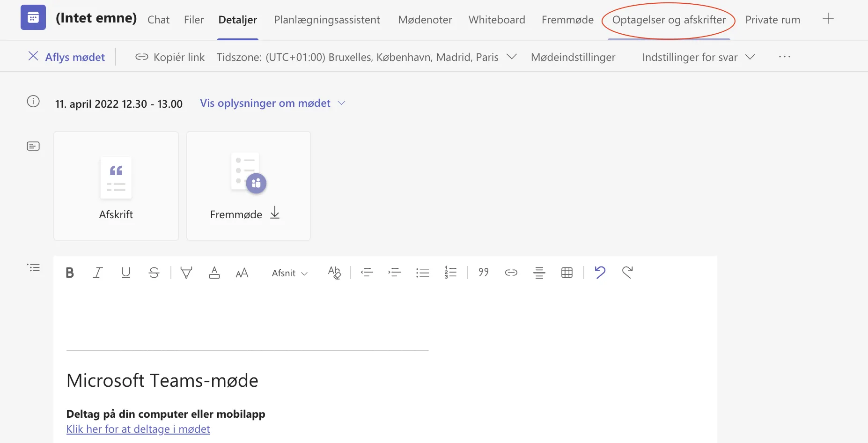Open the Planlægningsassistent tab
Image resolution: width=868 pixels, height=443 pixels.
coord(327,20)
